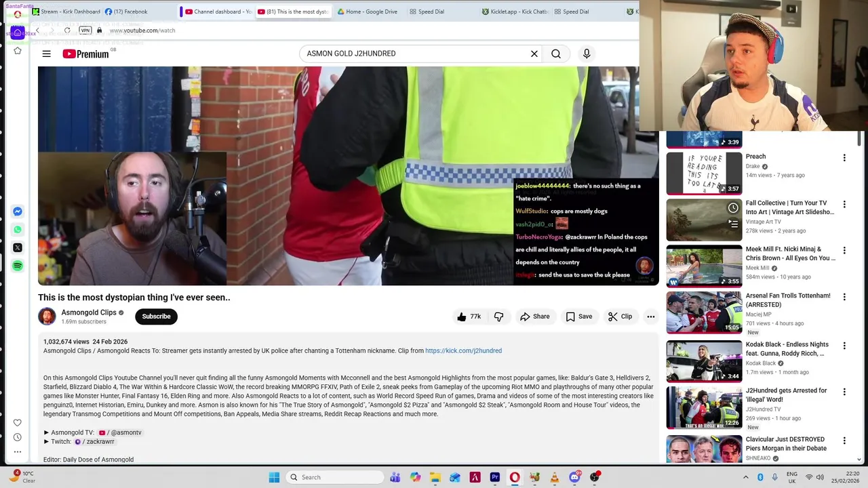Viewport: 868px width, 488px height.
Task: Open options for J2Hundred Arrested video
Action: coord(844,392)
